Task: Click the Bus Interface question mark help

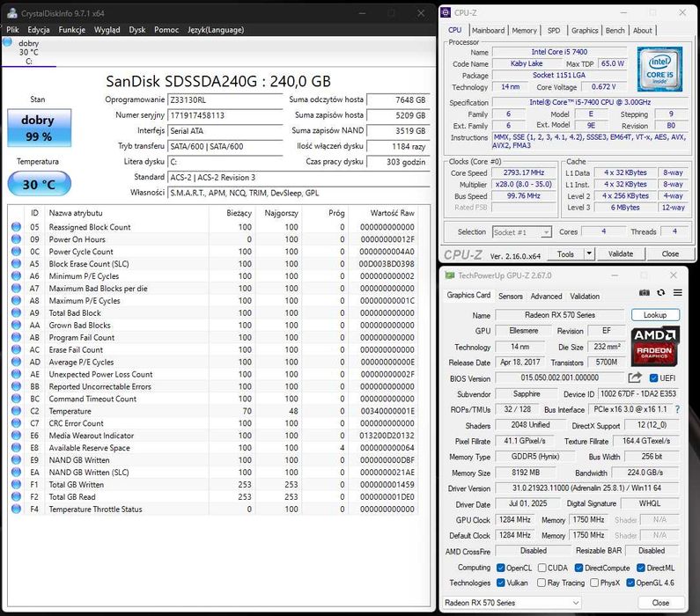Action: 678,409
